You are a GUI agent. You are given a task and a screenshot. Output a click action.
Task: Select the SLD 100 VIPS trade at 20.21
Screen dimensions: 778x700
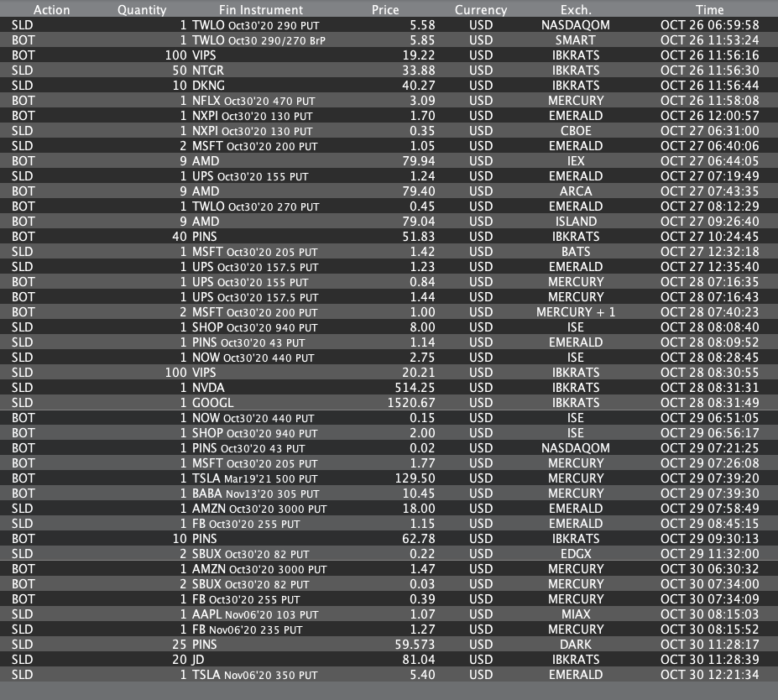(389, 373)
